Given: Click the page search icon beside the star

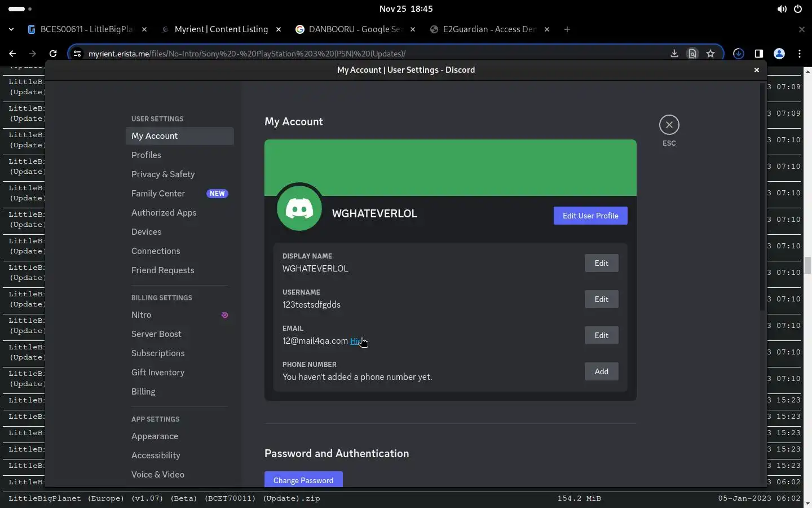Looking at the screenshot, I should 692,54.
